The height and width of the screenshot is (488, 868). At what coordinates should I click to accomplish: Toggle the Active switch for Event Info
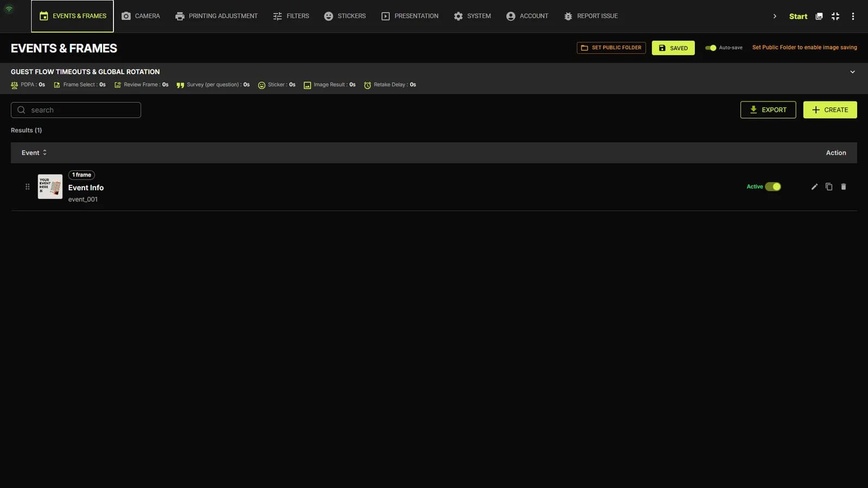click(773, 187)
